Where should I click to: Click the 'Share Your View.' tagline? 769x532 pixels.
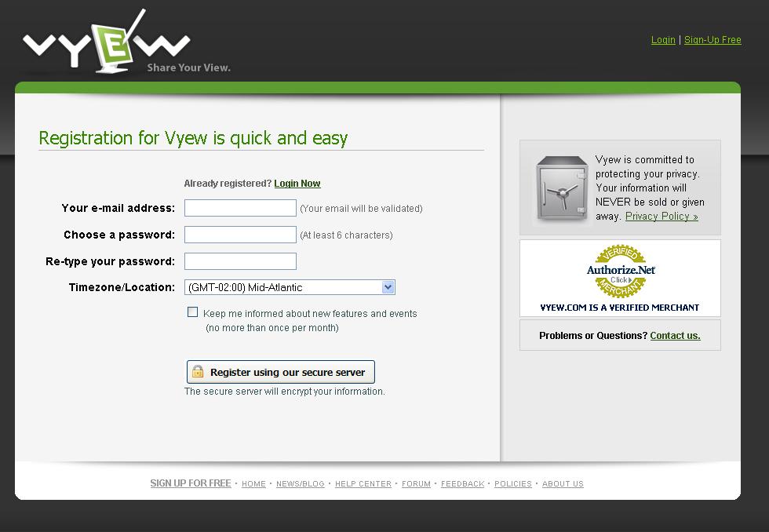(189, 67)
